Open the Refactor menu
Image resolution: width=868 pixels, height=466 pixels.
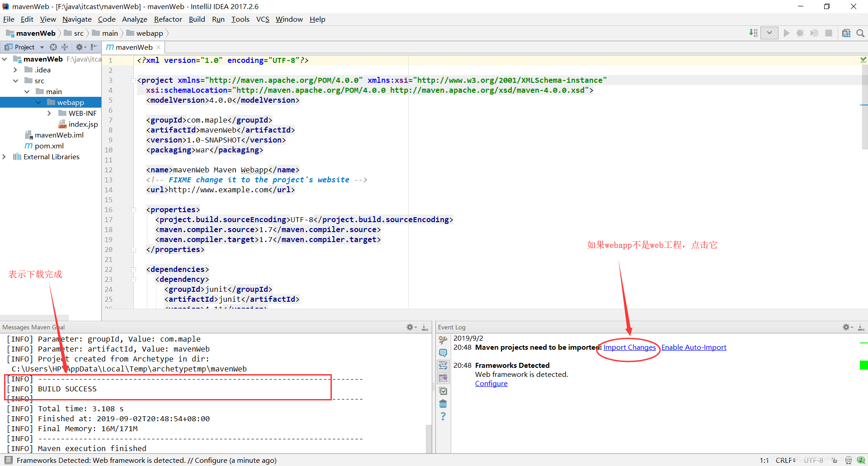point(168,19)
